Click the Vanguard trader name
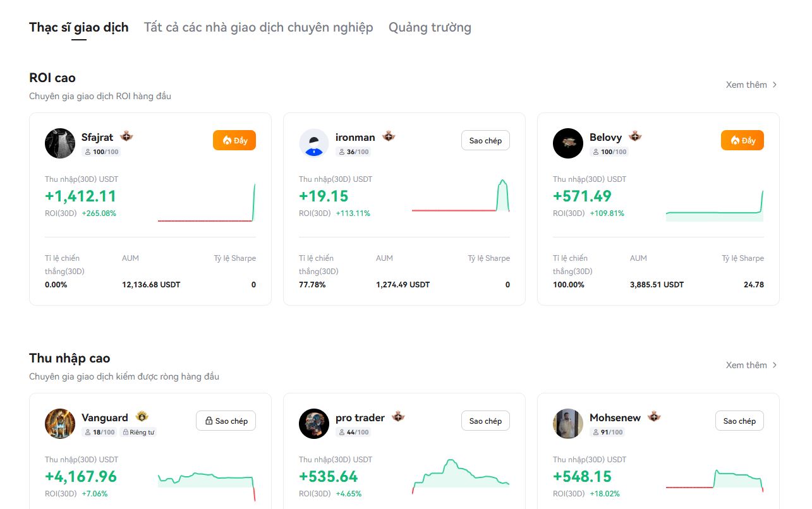 (105, 417)
